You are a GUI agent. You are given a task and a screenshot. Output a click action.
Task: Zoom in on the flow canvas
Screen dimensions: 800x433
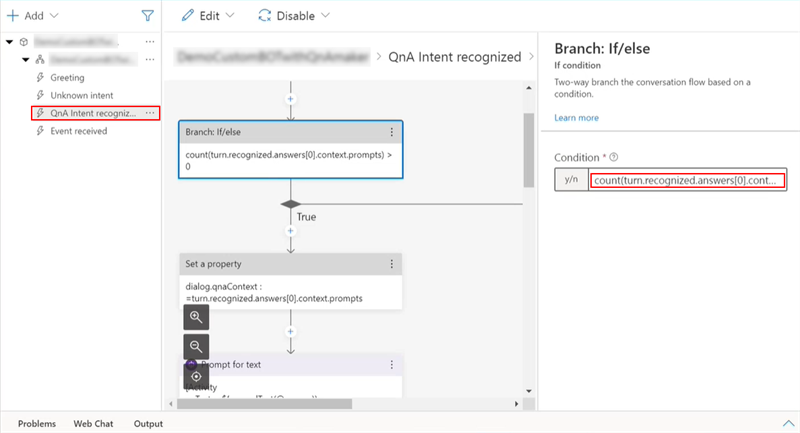[196, 317]
